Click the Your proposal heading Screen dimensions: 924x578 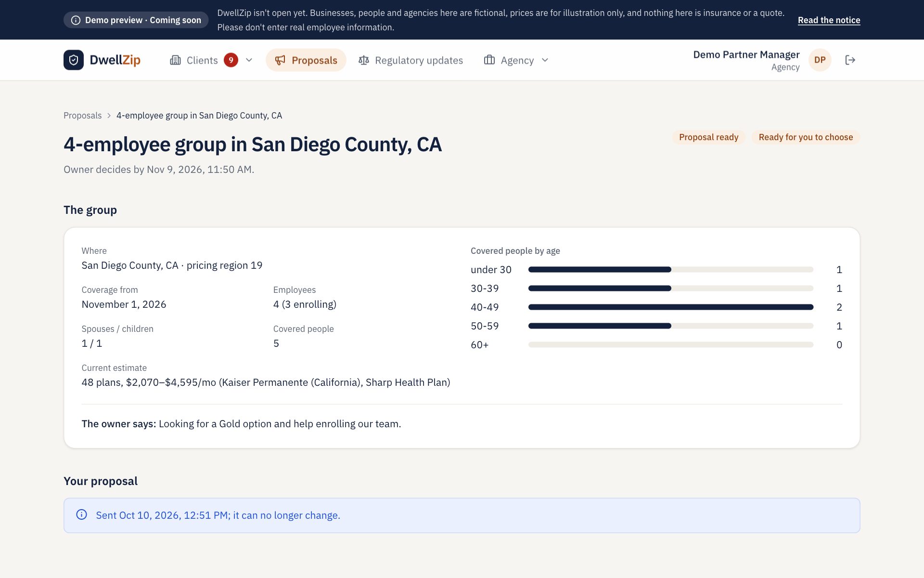point(101,481)
